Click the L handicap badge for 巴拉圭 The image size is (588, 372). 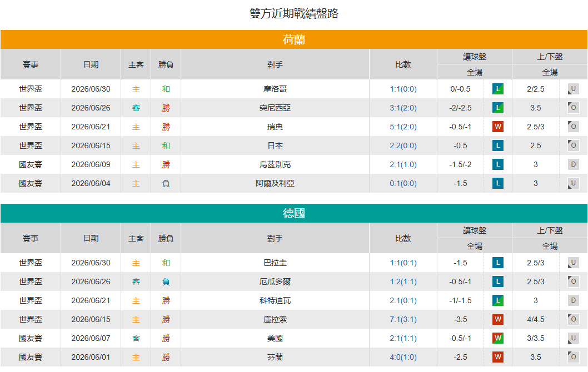pos(497,263)
